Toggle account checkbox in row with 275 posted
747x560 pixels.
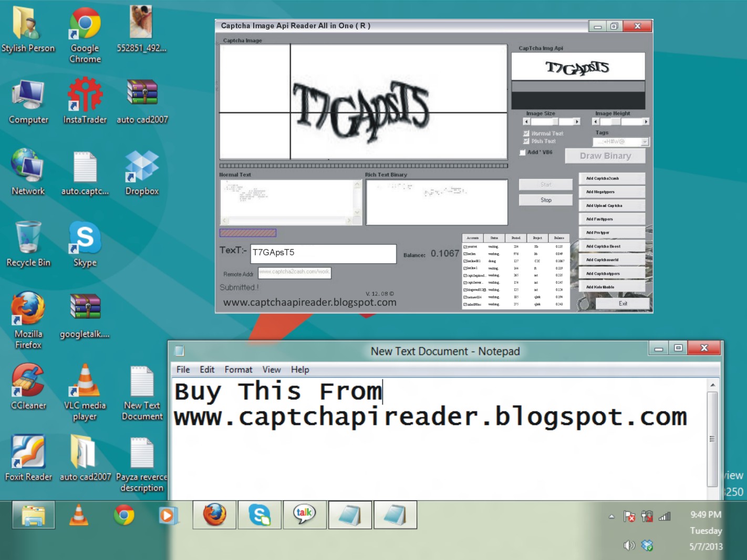click(465, 304)
